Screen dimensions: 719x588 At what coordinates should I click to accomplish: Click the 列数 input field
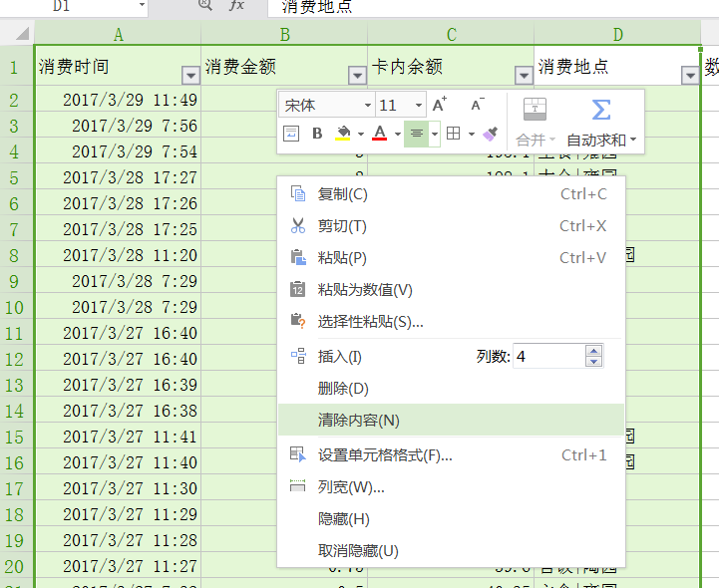548,356
